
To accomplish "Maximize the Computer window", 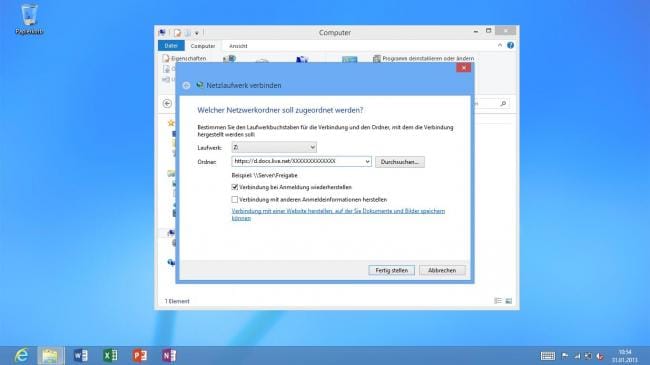I will [489, 31].
